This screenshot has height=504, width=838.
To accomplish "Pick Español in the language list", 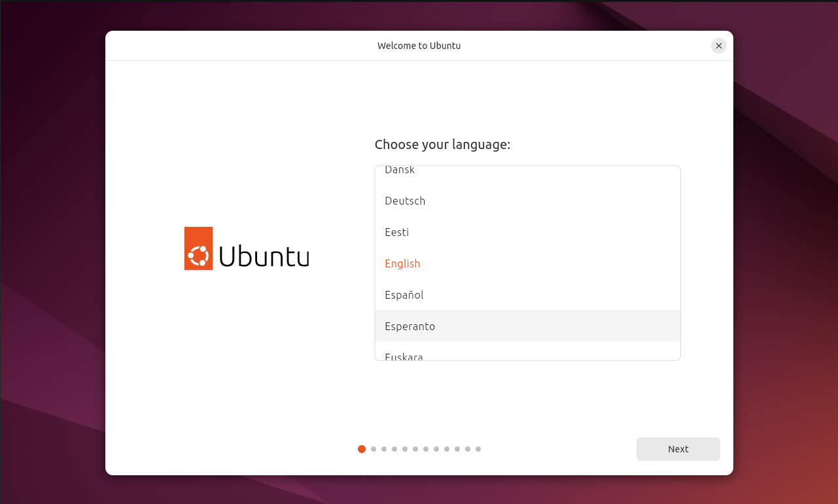I will 404,295.
